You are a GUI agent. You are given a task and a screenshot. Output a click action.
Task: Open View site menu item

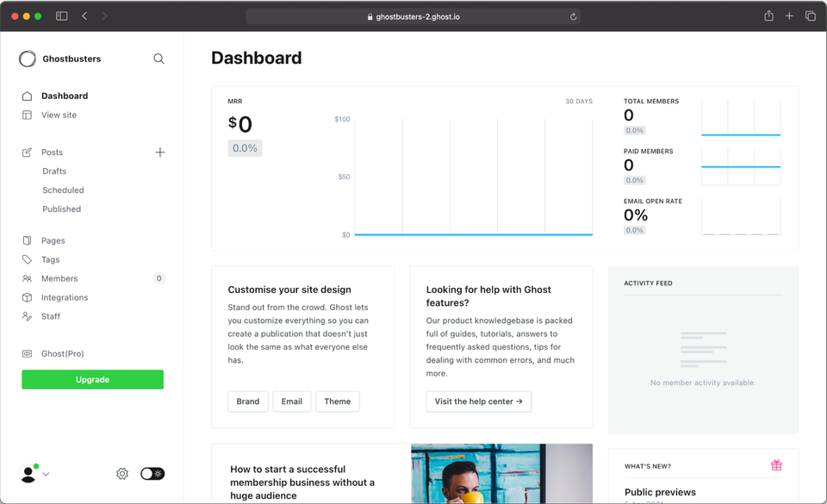(x=59, y=115)
